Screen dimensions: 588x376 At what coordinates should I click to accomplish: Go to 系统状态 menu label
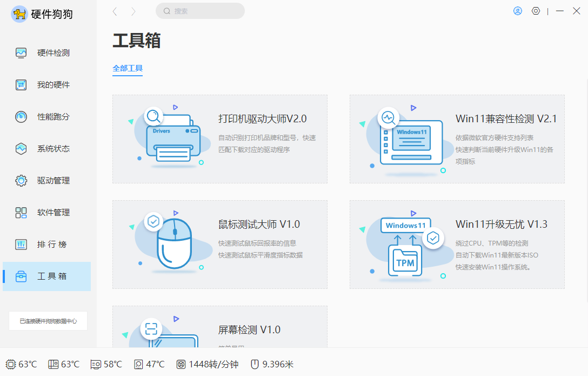pyautogui.click(x=54, y=149)
